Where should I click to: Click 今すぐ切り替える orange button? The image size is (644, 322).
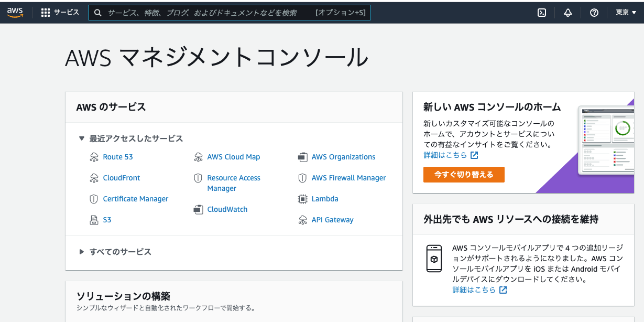click(464, 175)
